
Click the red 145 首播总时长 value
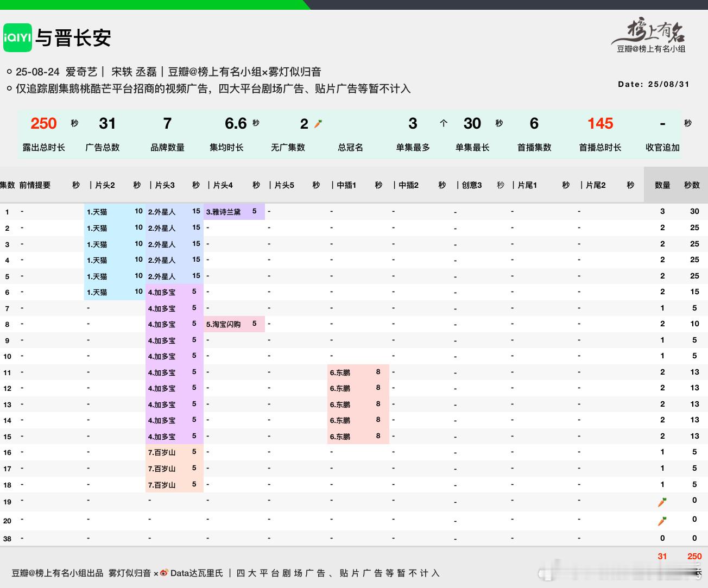point(600,123)
